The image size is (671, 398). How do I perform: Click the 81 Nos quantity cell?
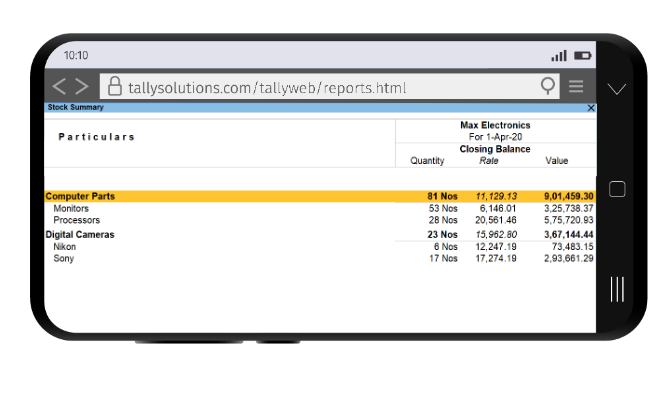tap(442, 196)
